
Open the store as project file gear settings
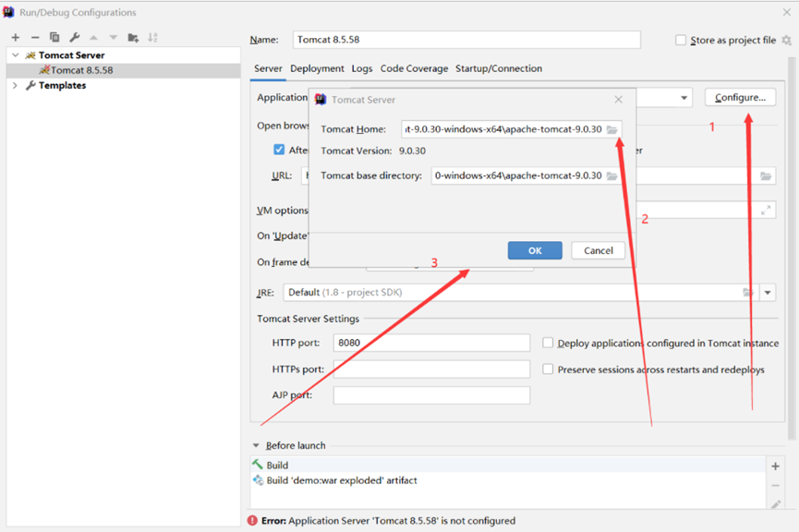click(786, 41)
